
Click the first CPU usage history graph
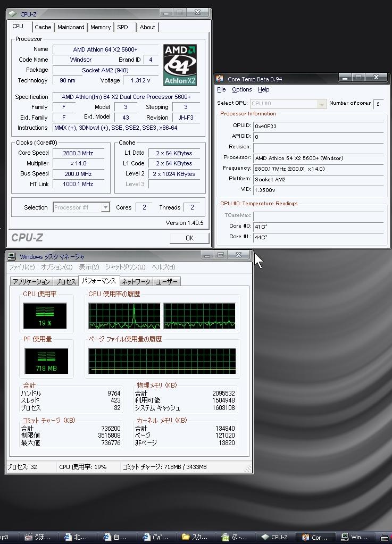124,316
